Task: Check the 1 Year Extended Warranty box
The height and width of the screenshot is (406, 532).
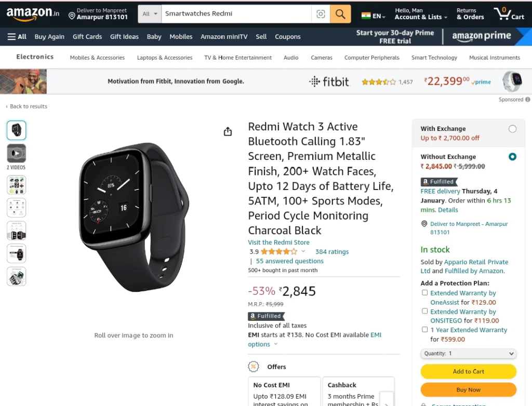Action: tap(424, 329)
